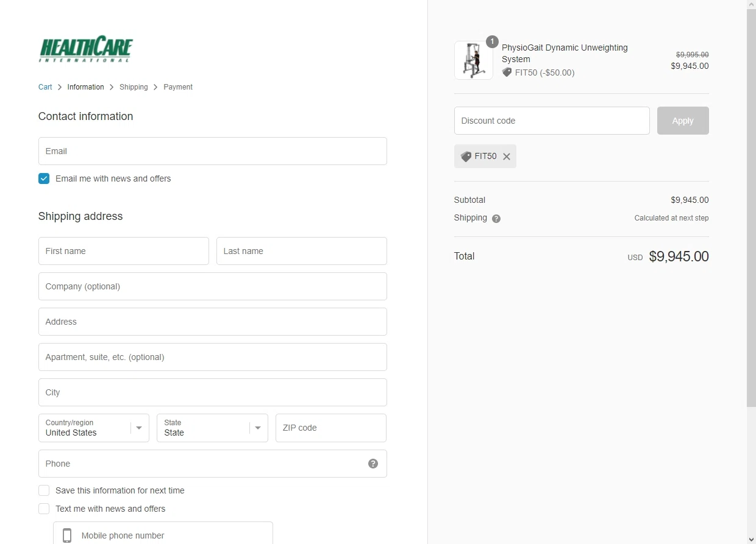
Task: Click the quantity badge on the product image
Action: (x=492, y=41)
